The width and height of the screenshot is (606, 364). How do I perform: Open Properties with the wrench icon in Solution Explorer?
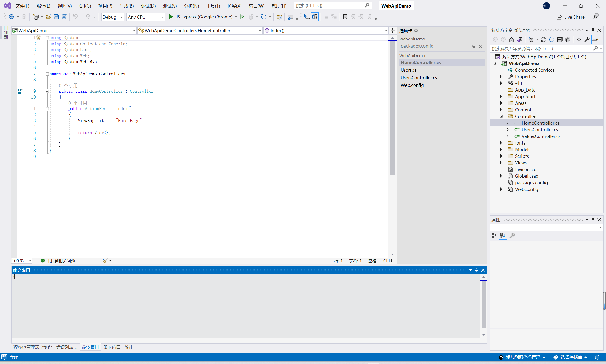(x=587, y=39)
